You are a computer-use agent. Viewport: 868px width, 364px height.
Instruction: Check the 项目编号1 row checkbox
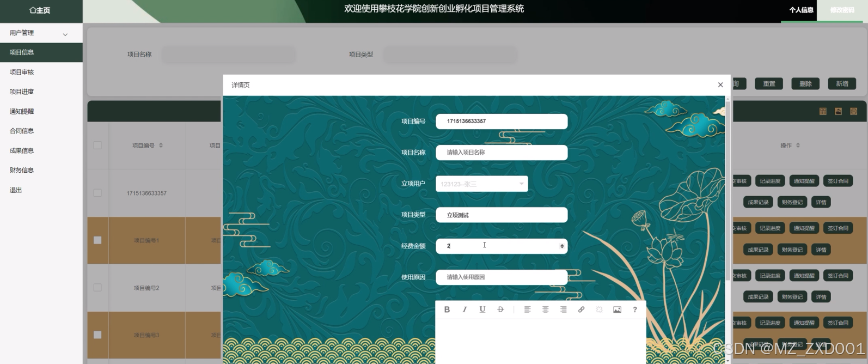pyautogui.click(x=97, y=240)
